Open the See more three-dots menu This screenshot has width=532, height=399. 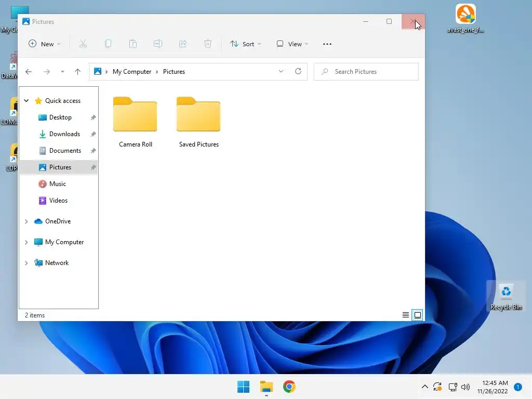coord(327,44)
